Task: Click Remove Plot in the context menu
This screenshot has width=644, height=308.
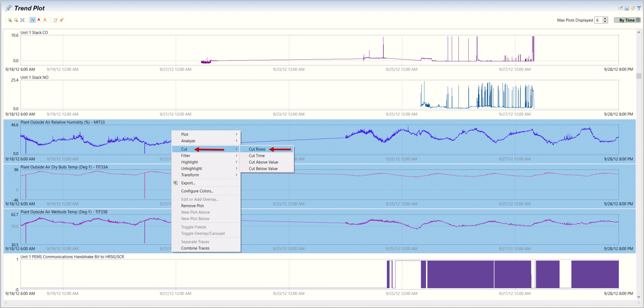Action: click(x=192, y=206)
